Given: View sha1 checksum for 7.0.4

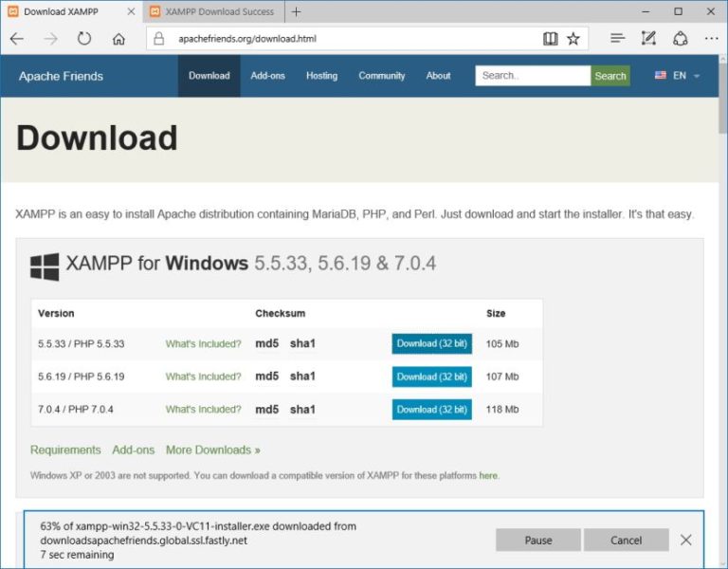Looking at the screenshot, I should [x=302, y=410].
